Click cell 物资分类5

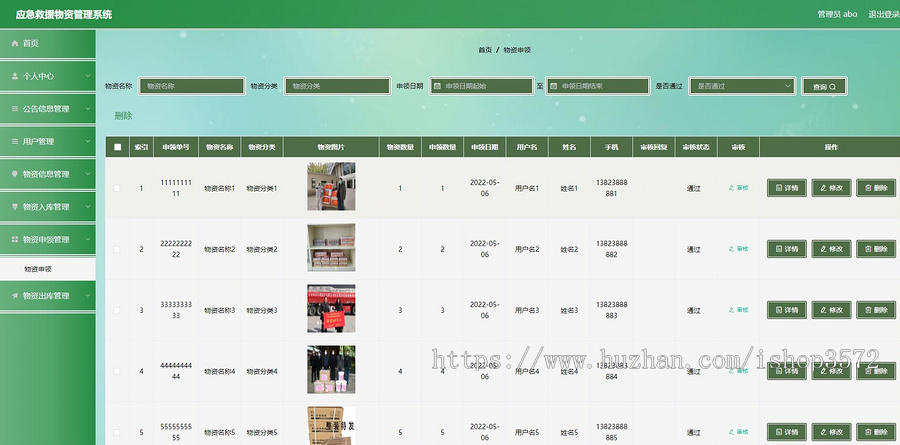click(262, 432)
